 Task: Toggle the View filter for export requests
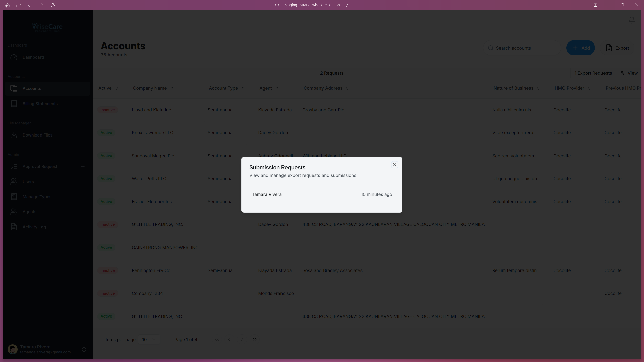point(629,73)
